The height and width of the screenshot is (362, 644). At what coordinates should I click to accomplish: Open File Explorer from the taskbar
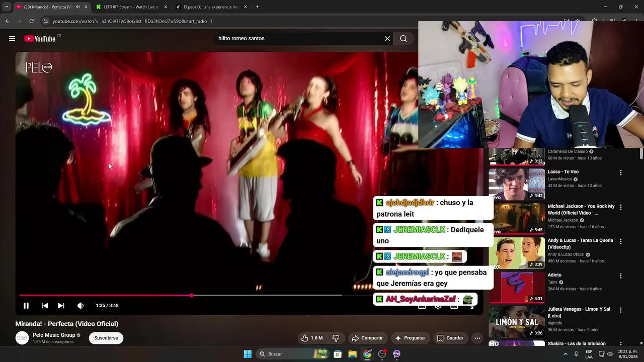coord(352,354)
